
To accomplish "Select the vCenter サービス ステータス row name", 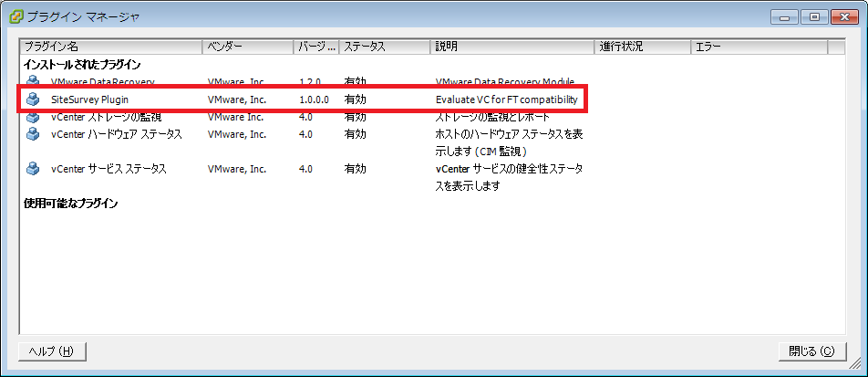I will (x=108, y=169).
